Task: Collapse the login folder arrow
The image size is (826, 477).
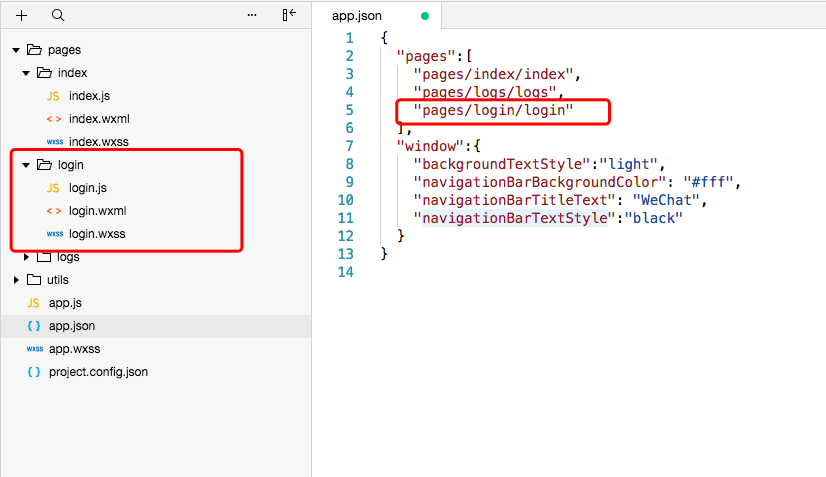Action: pyautogui.click(x=26, y=165)
